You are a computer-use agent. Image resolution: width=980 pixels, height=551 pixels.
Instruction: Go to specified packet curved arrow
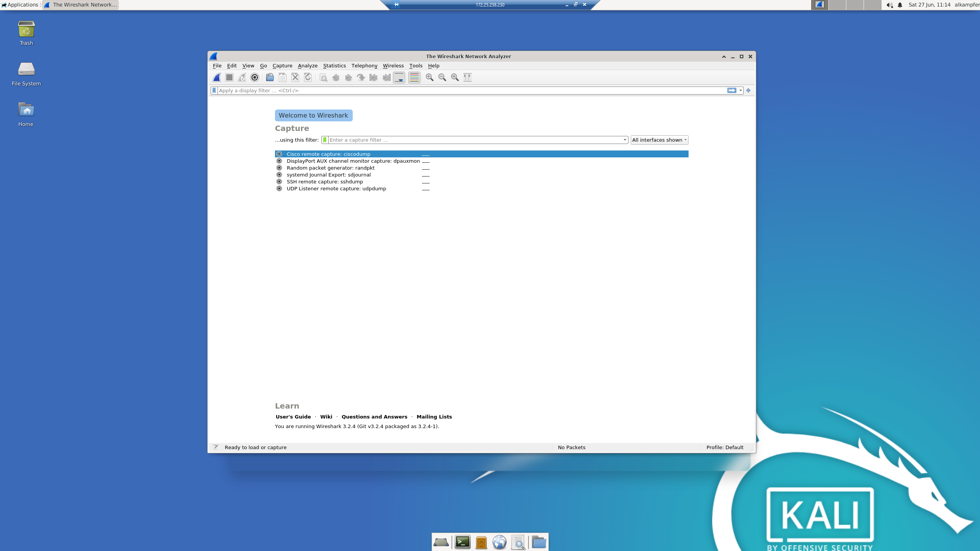coord(361,78)
